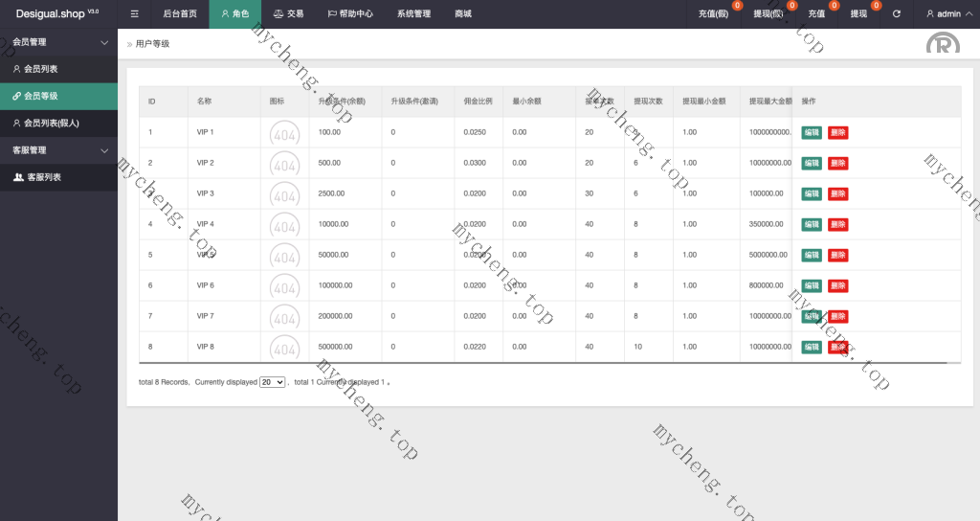Image resolution: width=980 pixels, height=521 pixels.
Task: Click the refresh icon in top bar
Action: tap(896, 14)
